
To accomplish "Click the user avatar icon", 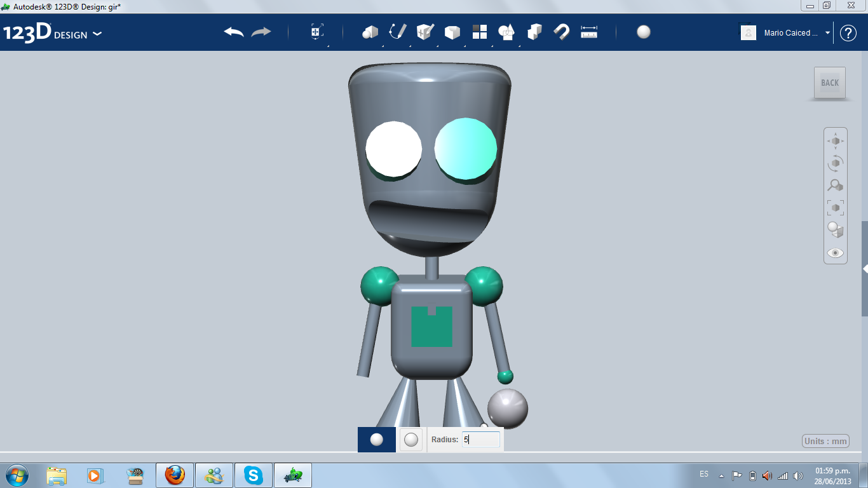I will (749, 32).
